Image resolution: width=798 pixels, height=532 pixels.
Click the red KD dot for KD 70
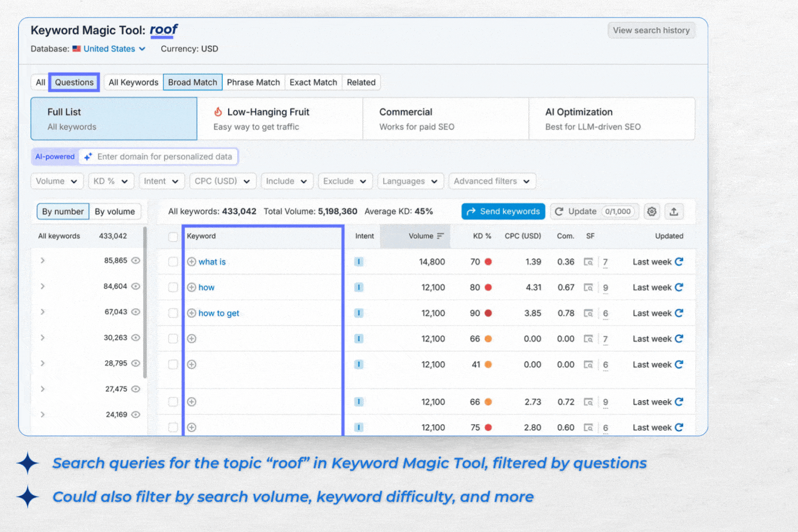[x=488, y=262]
